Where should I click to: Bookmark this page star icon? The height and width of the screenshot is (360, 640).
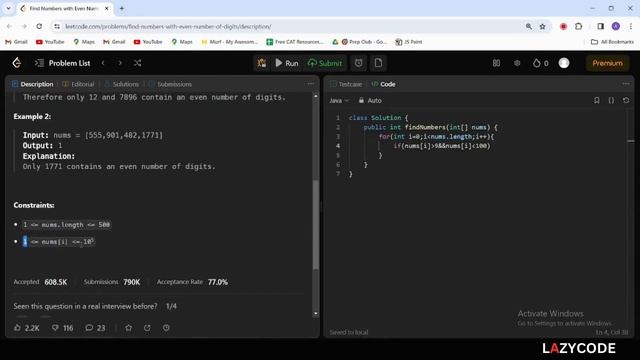click(x=542, y=27)
